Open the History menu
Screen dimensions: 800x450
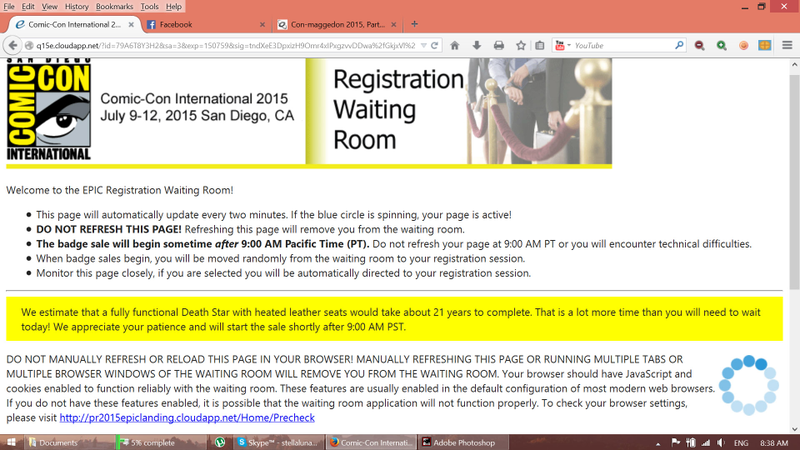pos(77,7)
